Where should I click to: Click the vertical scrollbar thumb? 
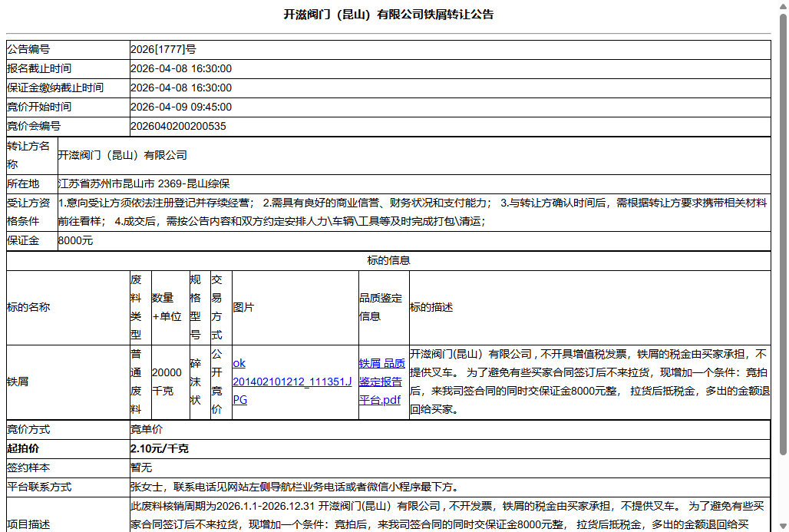pyautogui.click(x=783, y=235)
